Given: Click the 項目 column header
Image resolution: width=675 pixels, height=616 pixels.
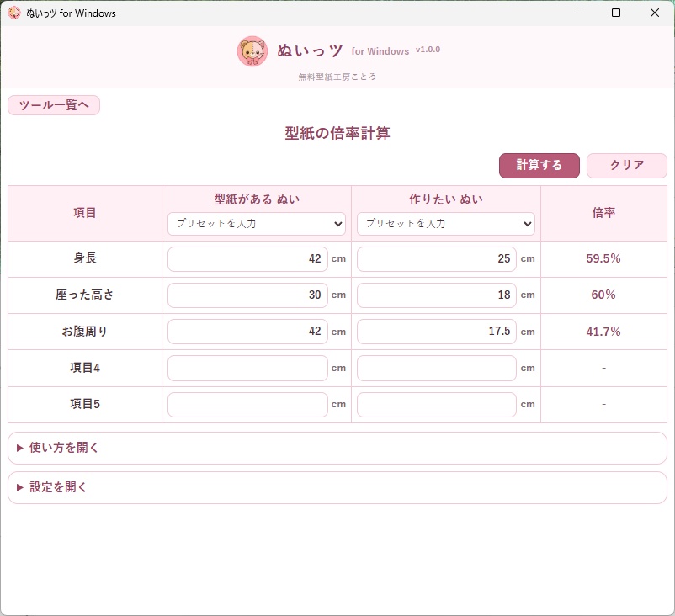Looking at the screenshot, I should (85, 213).
